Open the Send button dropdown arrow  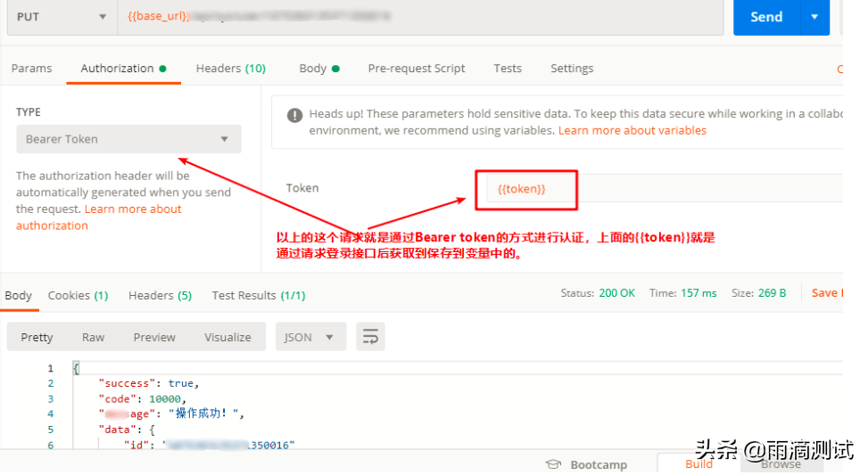click(x=814, y=17)
